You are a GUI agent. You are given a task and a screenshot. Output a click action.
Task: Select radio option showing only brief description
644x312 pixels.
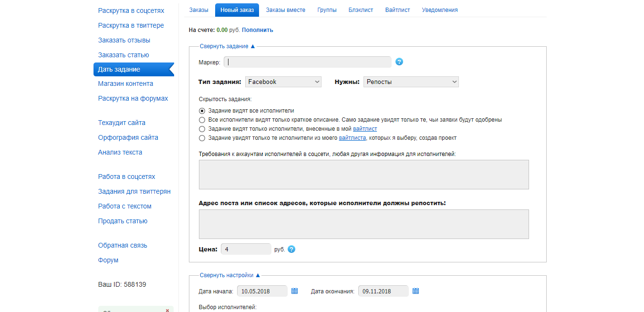pyautogui.click(x=202, y=120)
